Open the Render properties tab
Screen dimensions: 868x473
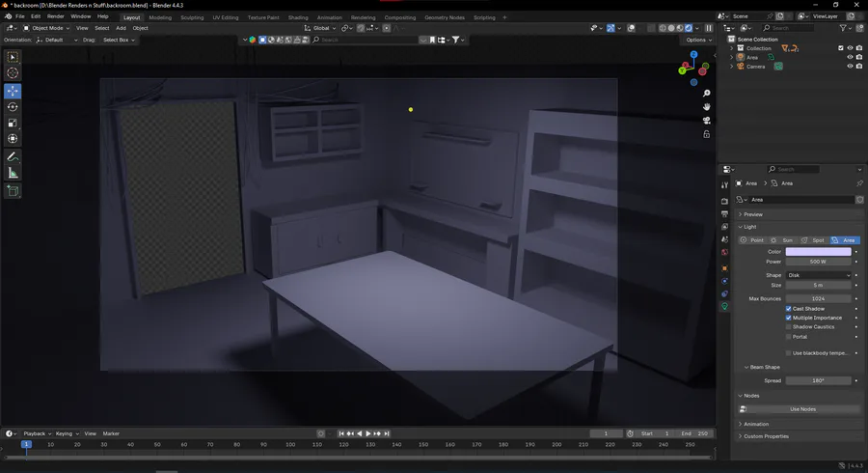tap(724, 201)
